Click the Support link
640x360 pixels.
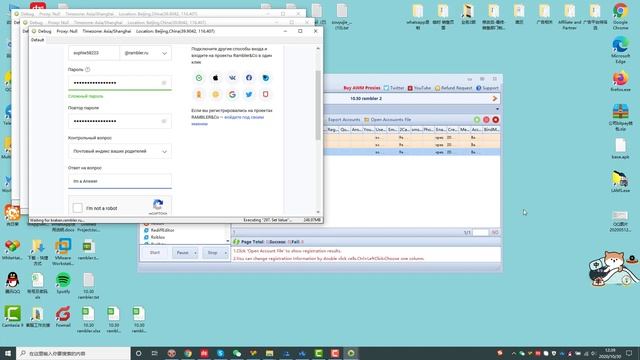[487, 88]
